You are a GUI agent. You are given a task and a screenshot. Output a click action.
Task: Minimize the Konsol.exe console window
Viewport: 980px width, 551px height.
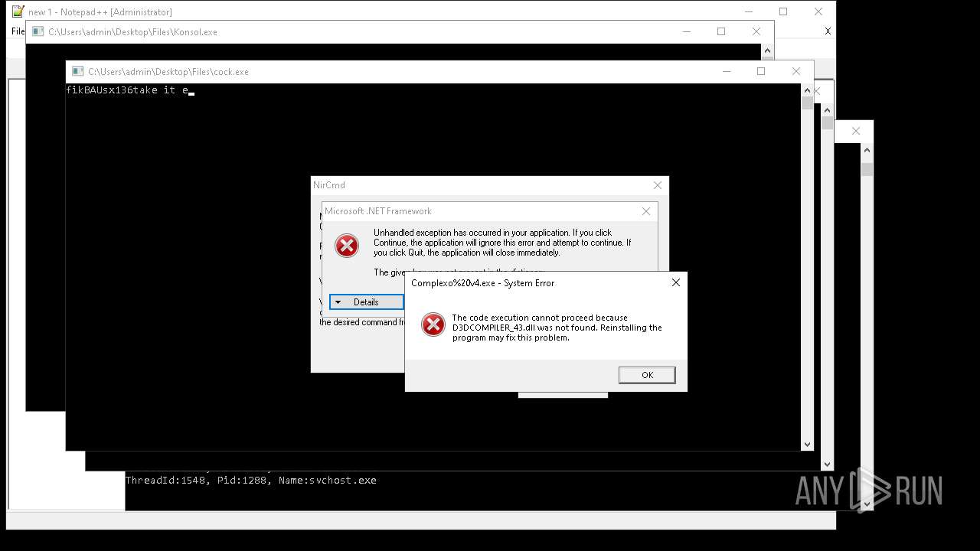[686, 31]
